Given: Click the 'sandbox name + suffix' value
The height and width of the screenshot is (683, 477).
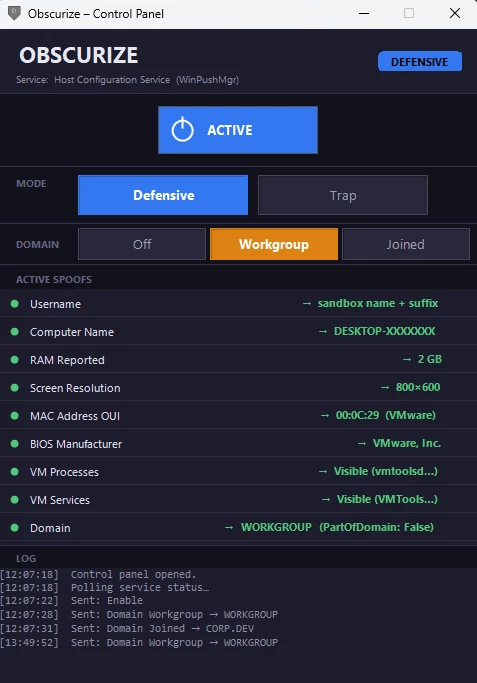Looking at the screenshot, I should pyautogui.click(x=378, y=303).
